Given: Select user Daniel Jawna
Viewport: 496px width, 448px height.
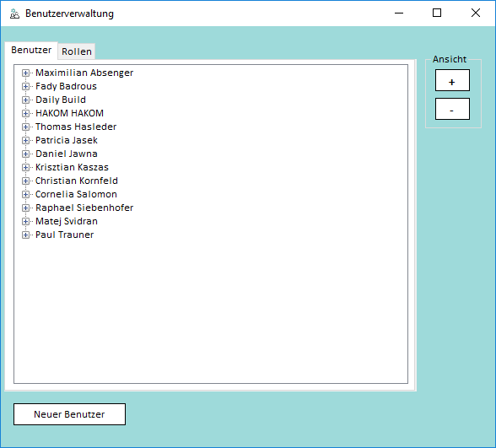Looking at the screenshot, I should point(67,154).
